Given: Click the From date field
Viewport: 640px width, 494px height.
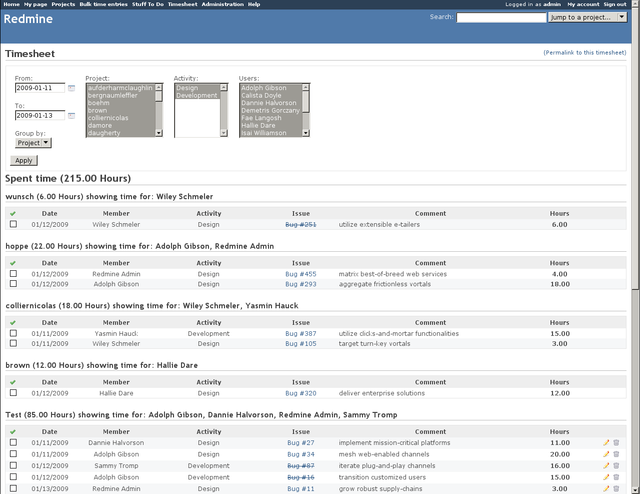Looking at the screenshot, I should click(x=40, y=88).
